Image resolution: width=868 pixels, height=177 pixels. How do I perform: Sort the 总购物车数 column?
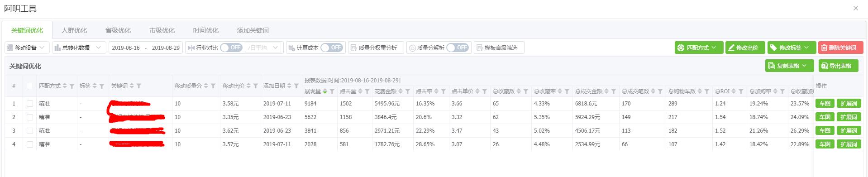pos(700,91)
